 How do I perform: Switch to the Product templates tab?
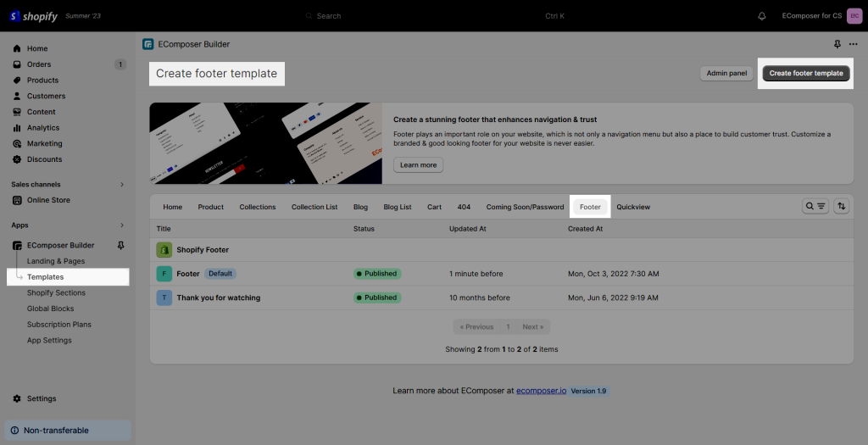[x=211, y=207]
